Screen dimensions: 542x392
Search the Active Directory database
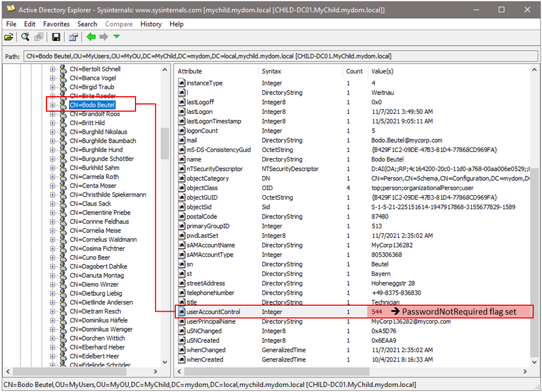pyautogui.click(x=25, y=36)
